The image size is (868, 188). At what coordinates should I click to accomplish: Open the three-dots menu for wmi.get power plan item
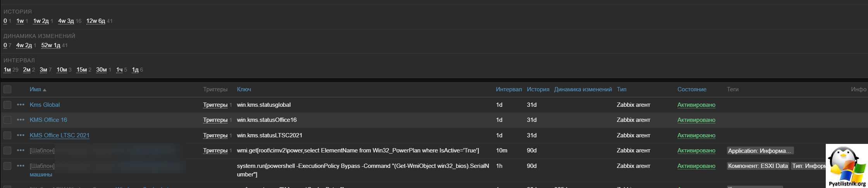(21, 150)
